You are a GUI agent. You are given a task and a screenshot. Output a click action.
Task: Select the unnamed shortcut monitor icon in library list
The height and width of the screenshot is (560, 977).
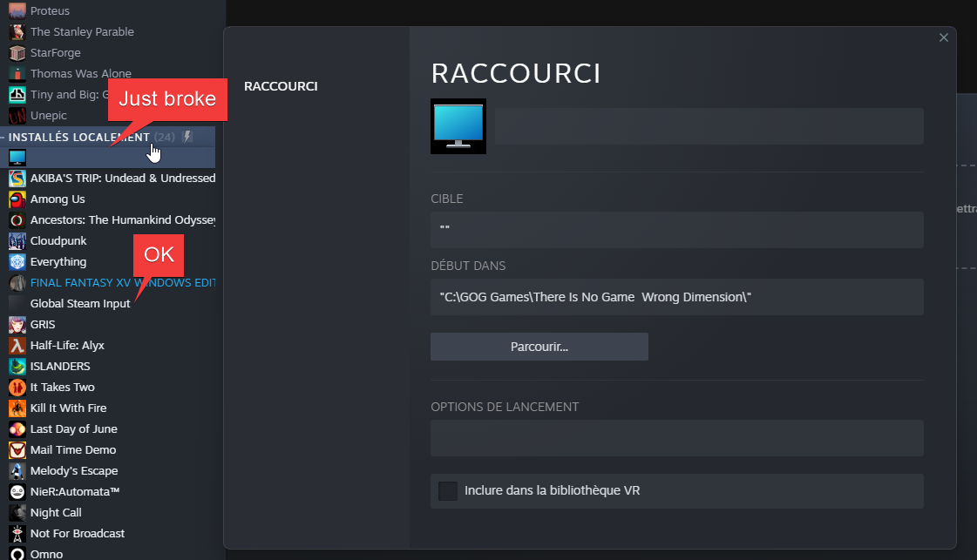pyautogui.click(x=17, y=157)
